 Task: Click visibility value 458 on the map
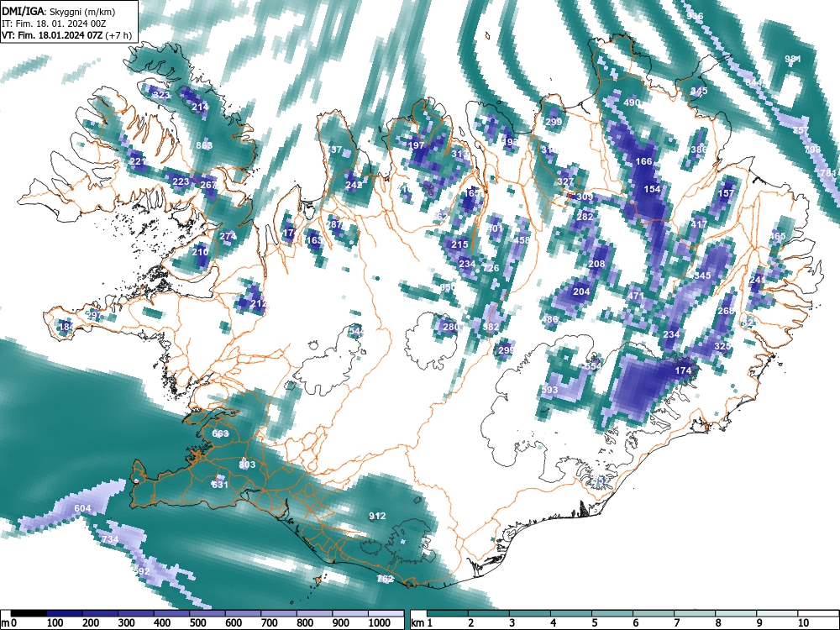(522, 240)
